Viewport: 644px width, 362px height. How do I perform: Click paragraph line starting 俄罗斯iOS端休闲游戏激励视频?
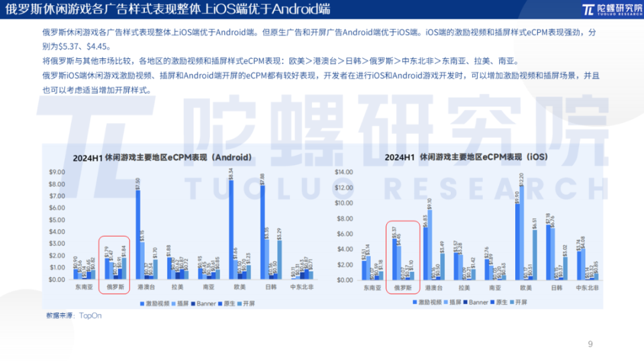pos(321,76)
